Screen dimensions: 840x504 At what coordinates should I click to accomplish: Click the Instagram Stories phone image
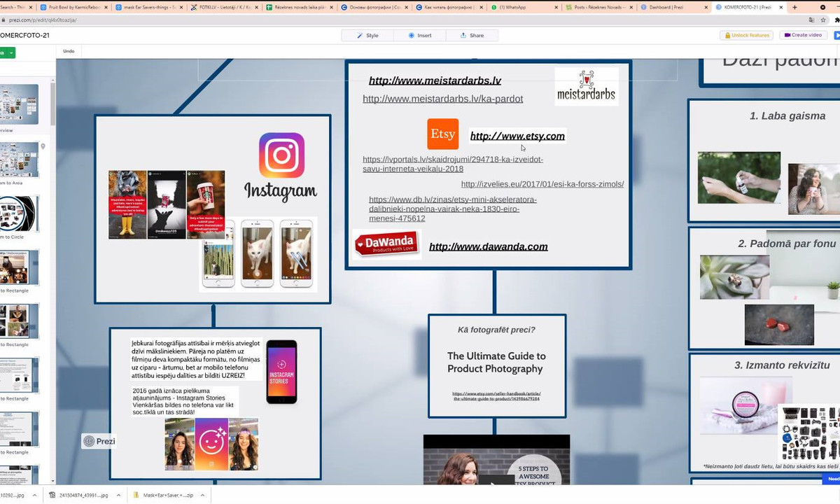pos(281,372)
